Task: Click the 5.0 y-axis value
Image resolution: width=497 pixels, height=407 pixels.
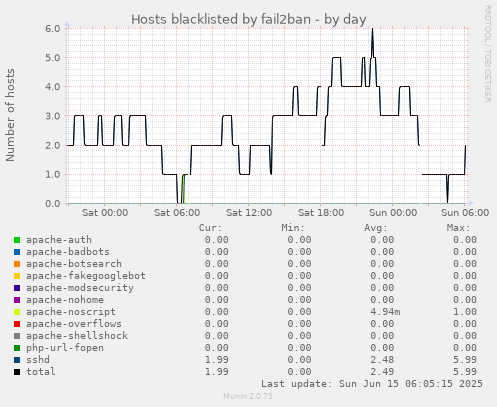Action: [x=53, y=58]
